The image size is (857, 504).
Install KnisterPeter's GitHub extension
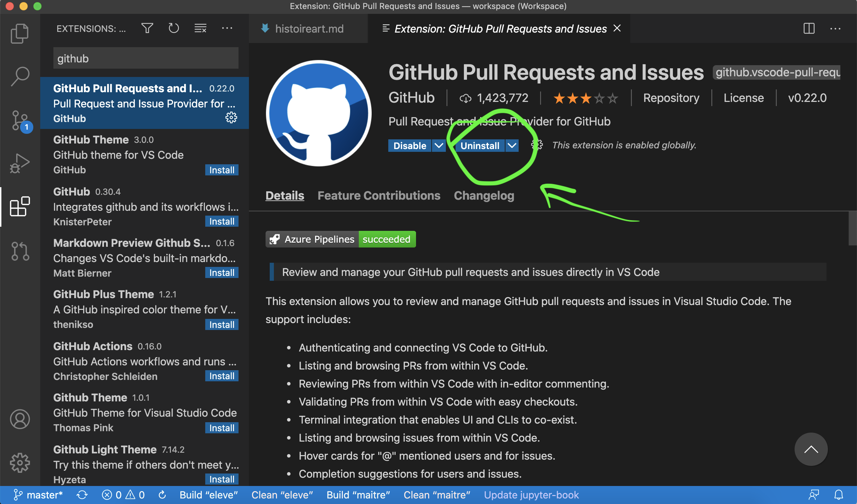click(x=222, y=221)
